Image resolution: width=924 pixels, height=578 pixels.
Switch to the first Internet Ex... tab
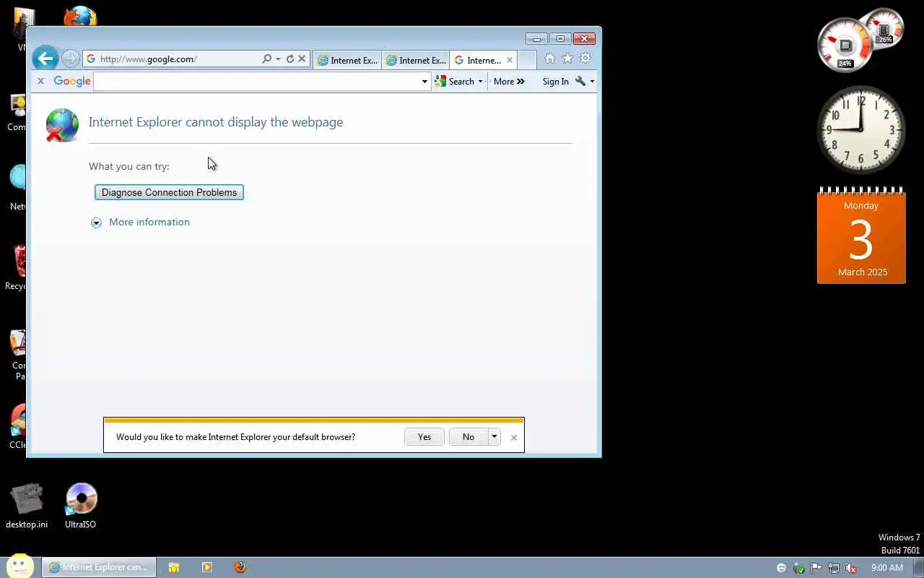point(348,61)
